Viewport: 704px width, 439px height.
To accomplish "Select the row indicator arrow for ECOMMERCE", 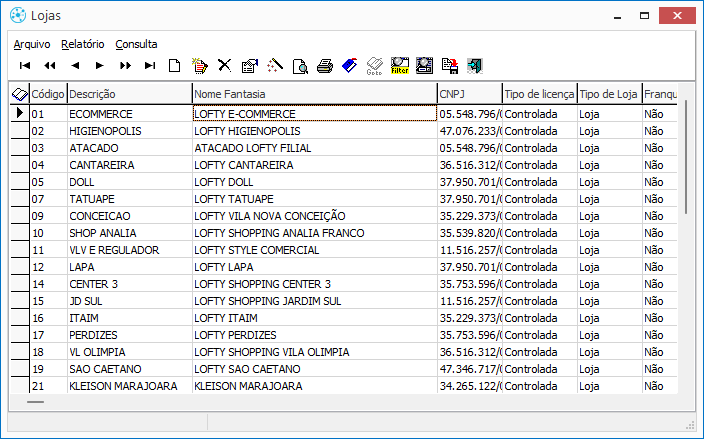I will (x=20, y=113).
